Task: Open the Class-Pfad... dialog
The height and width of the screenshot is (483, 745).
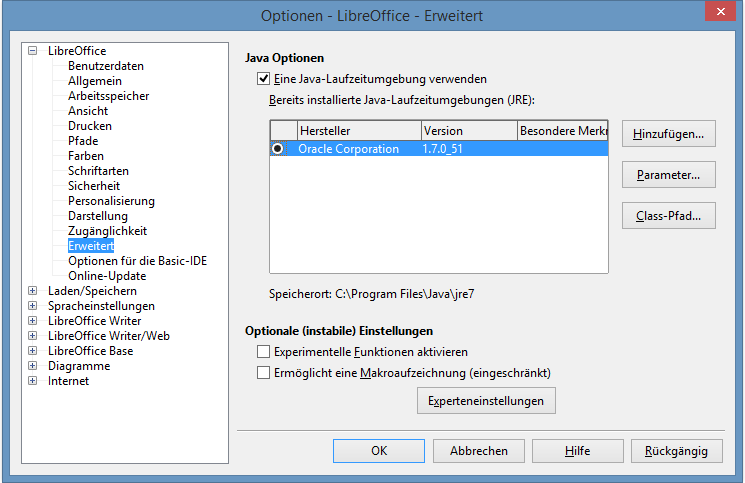Action: click(x=669, y=216)
